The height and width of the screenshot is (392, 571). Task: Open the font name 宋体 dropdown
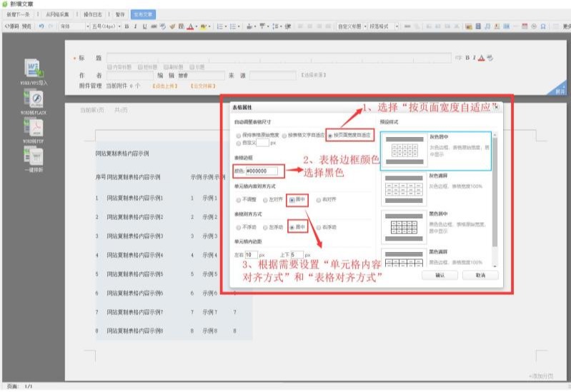pyautogui.click(x=72, y=26)
